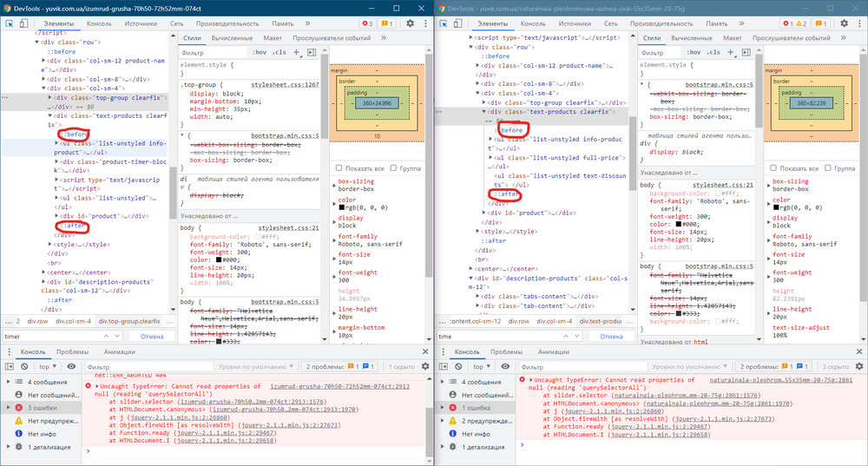Enable 'Группа' checkbox in left window
Image resolution: width=868 pixels, height=466 pixels.
[393, 167]
